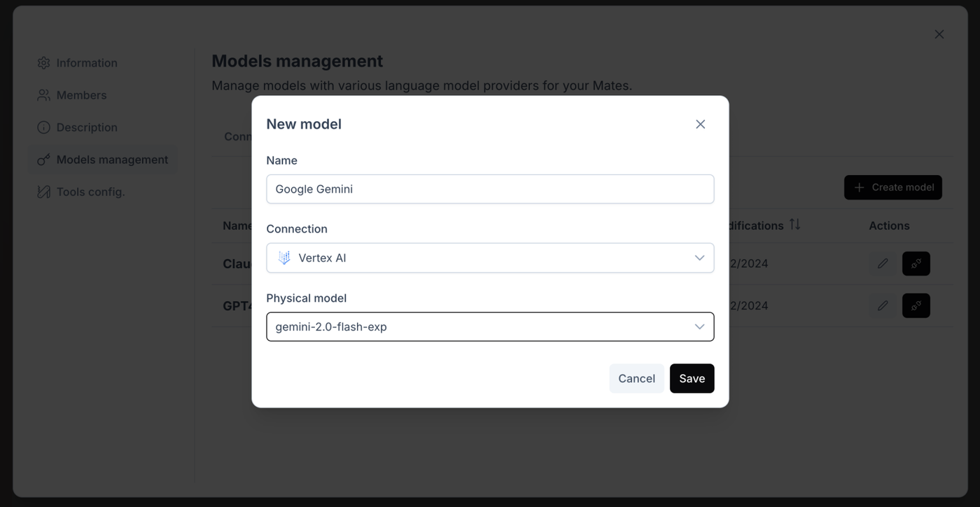Screen dimensions: 980x507
Task: Click the Models management key icon
Action: [x=43, y=160]
